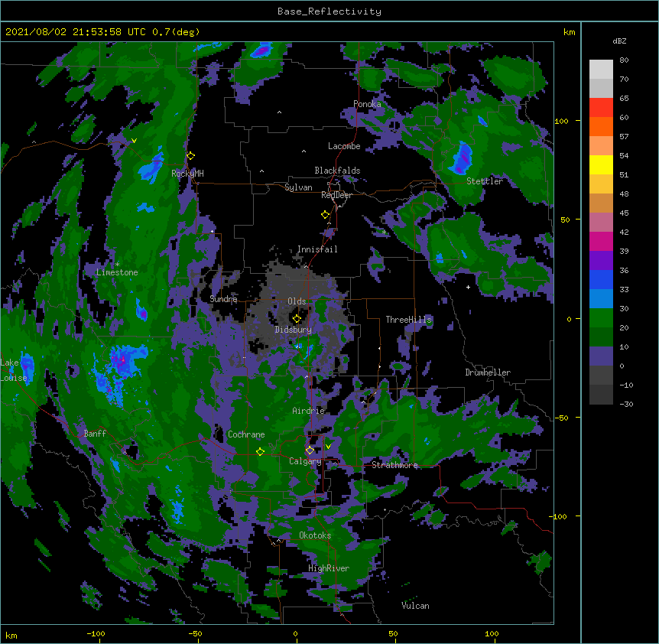Select the Calgary city label
Viewport: 659px width, 644px height.
point(305,461)
